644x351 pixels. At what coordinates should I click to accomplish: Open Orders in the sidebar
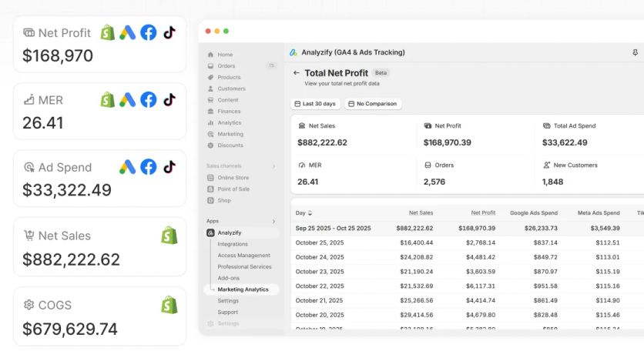[x=226, y=66]
